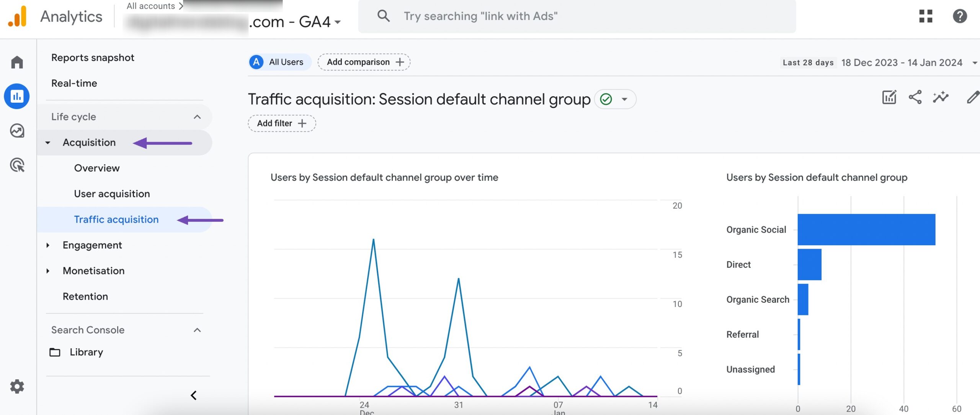Image resolution: width=980 pixels, height=415 pixels.
Task: Click the search magnifier icon
Action: (x=383, y=16)
